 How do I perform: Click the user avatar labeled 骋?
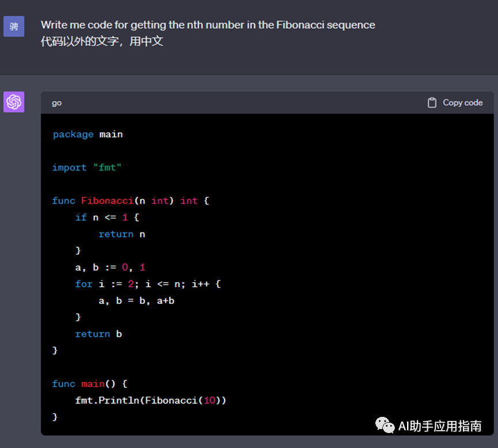[14, 26]
